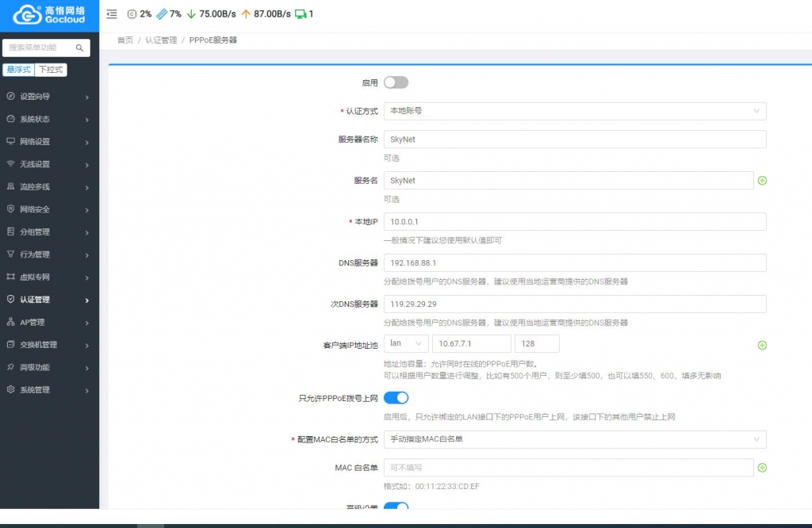Click the 流控多线 icon
The height and width of the screenshot is (528, 812).
(10, 186)
